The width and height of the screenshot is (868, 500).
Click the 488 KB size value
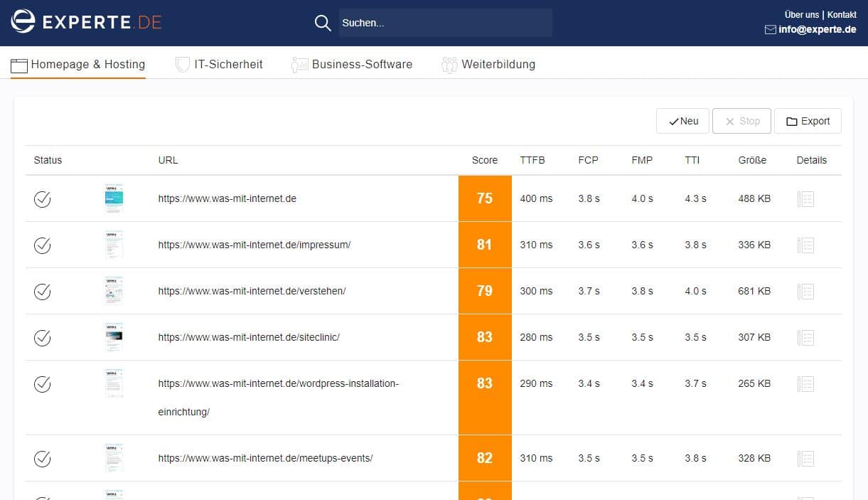point(754,198)
